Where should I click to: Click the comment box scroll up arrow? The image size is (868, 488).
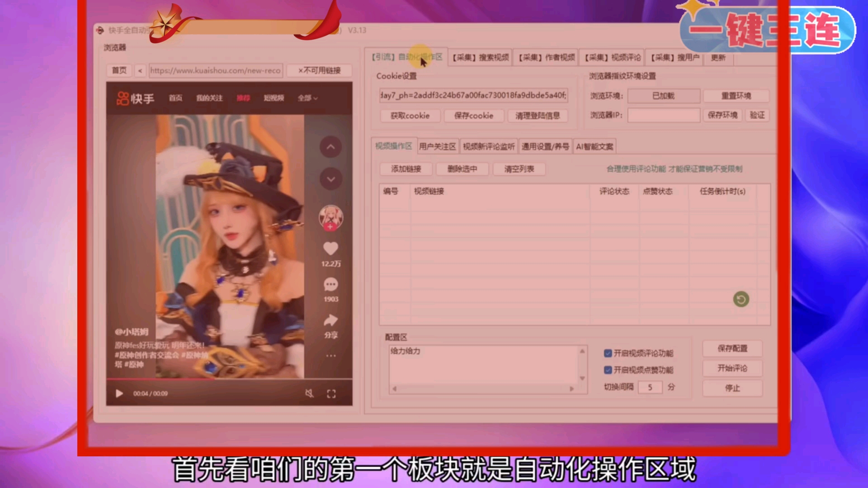tap(582, 351)
